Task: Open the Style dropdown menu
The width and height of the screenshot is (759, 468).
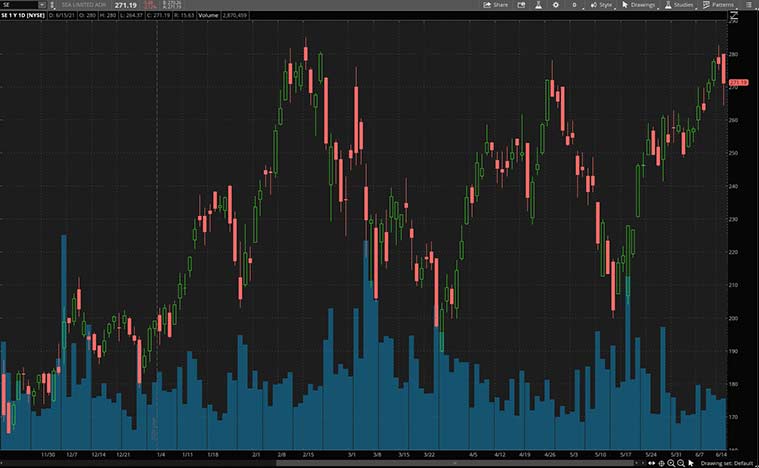Action: pyautogui.click(x=603, y=5)
